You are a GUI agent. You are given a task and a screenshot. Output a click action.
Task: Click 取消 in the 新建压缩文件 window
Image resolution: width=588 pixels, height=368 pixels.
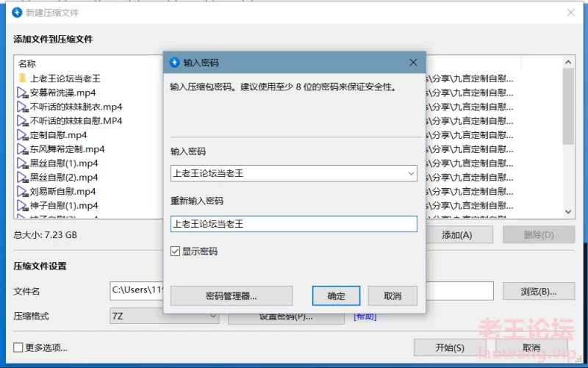[x=531, y=347]
